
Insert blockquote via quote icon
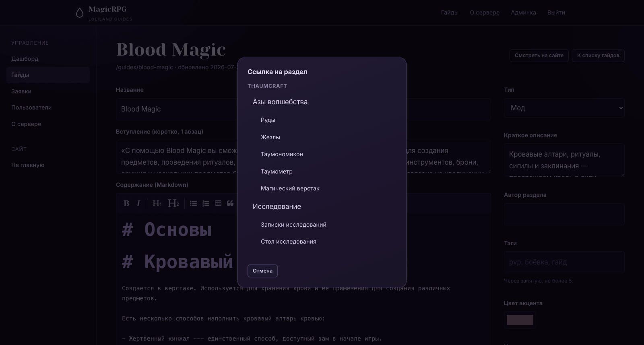coord(230,203)
